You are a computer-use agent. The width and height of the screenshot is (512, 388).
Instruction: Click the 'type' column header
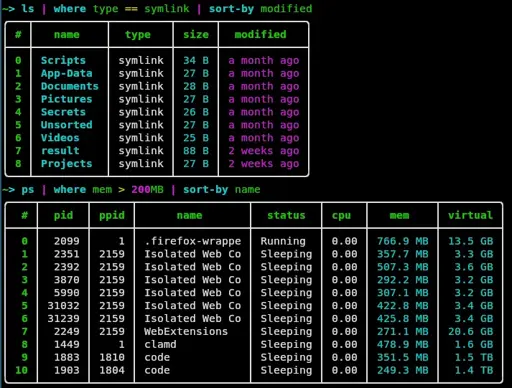point(138,35)
